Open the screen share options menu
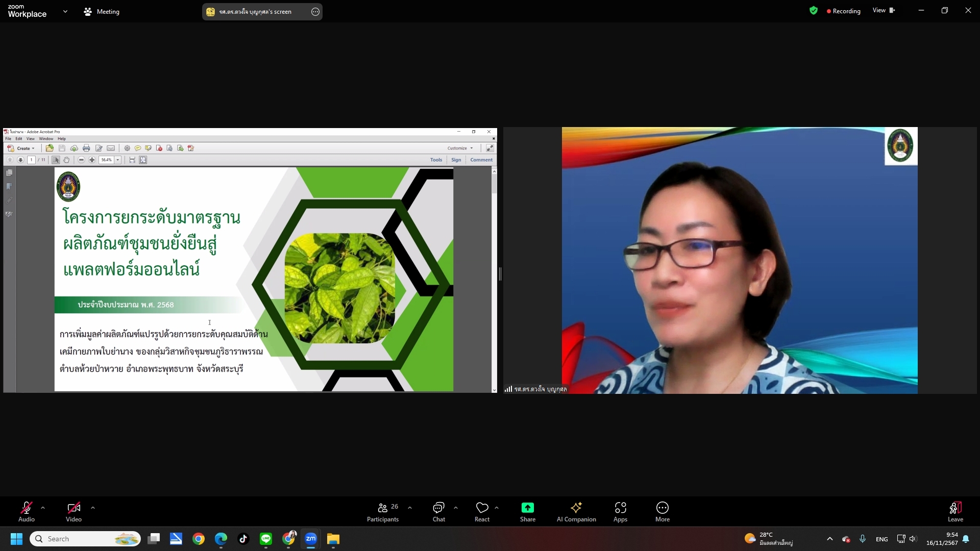980x551 pixels. coord(315,12)
